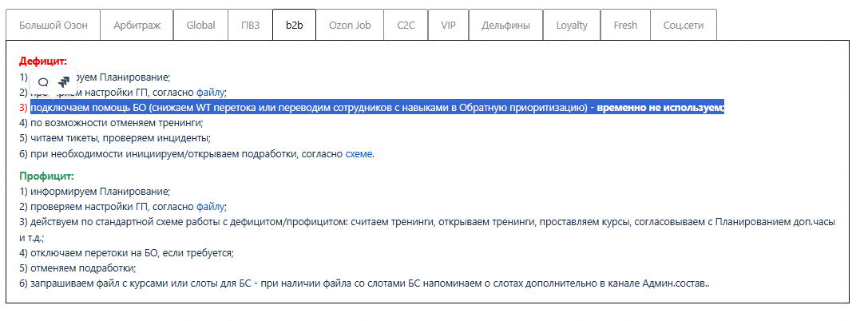Switch to the Большой Озон tab
Image resolution: width=868 pixels, height=321 pixels.
(54, 25)
